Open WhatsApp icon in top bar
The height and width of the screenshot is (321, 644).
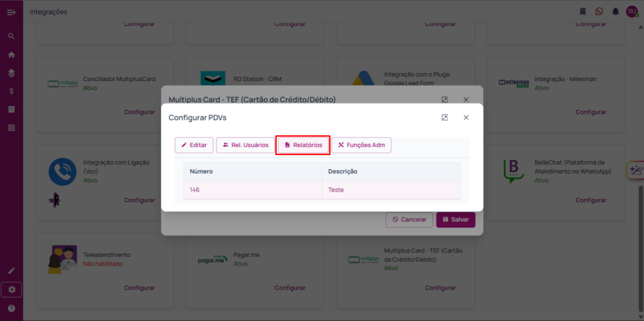click(599, 11)
